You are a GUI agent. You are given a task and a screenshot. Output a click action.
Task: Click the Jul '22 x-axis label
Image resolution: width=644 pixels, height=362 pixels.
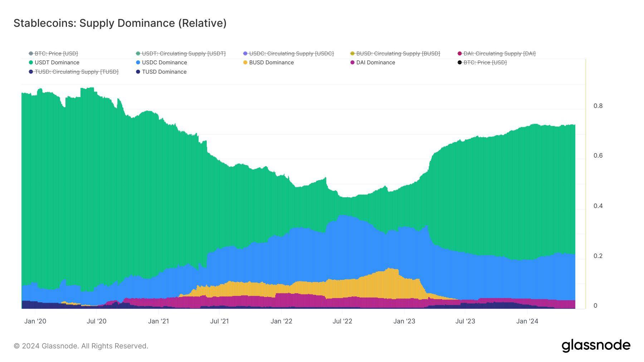pos(342,321)
